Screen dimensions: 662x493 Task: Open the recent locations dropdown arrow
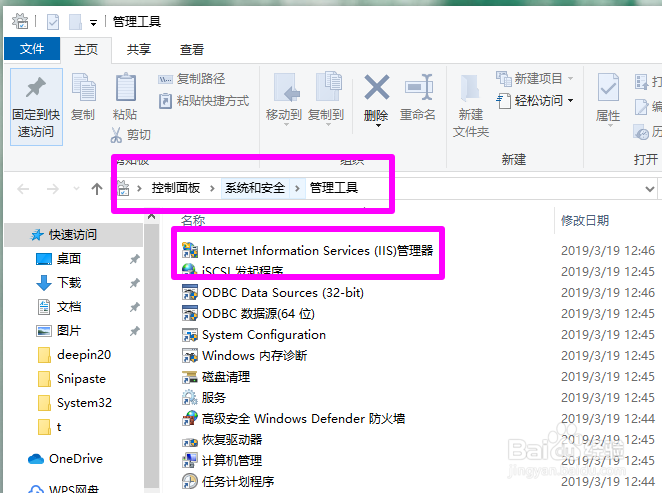tap(76, 189)
